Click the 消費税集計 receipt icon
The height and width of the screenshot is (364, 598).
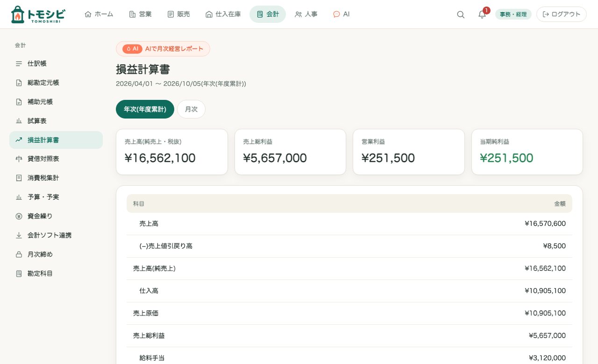pyautogui.click(x=19, y=178)
